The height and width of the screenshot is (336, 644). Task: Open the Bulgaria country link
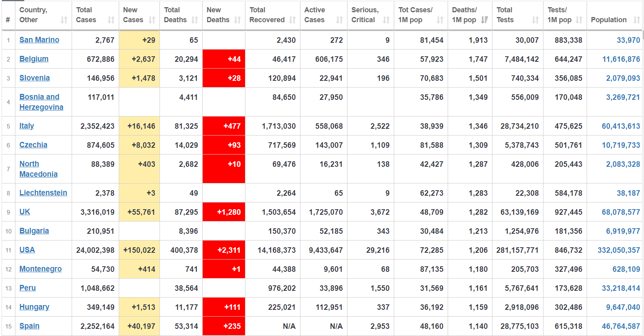click(34, 231)
